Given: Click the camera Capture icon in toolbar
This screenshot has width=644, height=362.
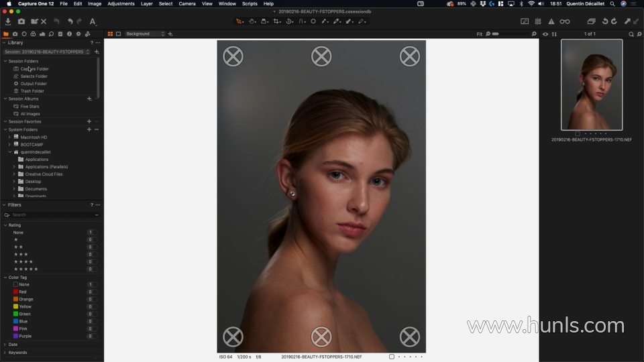Looking at the screenshot, I should coord(21,21).
